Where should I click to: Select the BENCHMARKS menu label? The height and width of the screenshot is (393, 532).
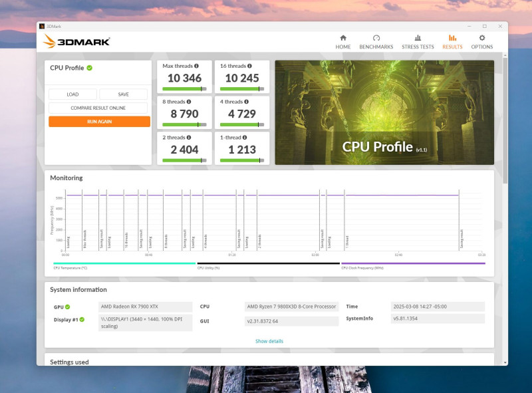click(x=376, y=47)
